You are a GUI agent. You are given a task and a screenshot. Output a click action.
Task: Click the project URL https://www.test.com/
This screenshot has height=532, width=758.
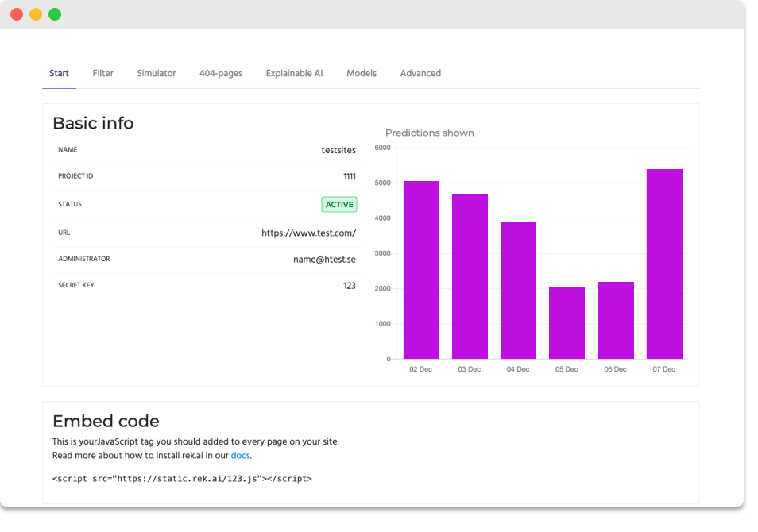308,233
